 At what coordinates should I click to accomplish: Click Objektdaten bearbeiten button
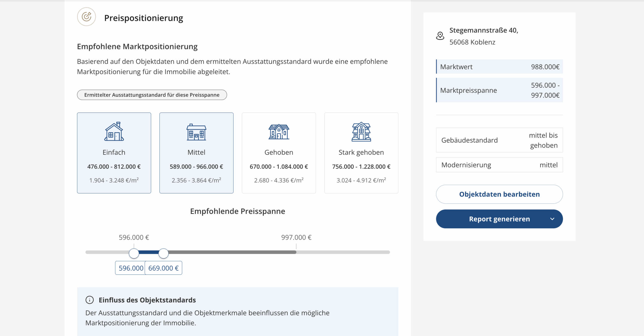coord(499,194)
